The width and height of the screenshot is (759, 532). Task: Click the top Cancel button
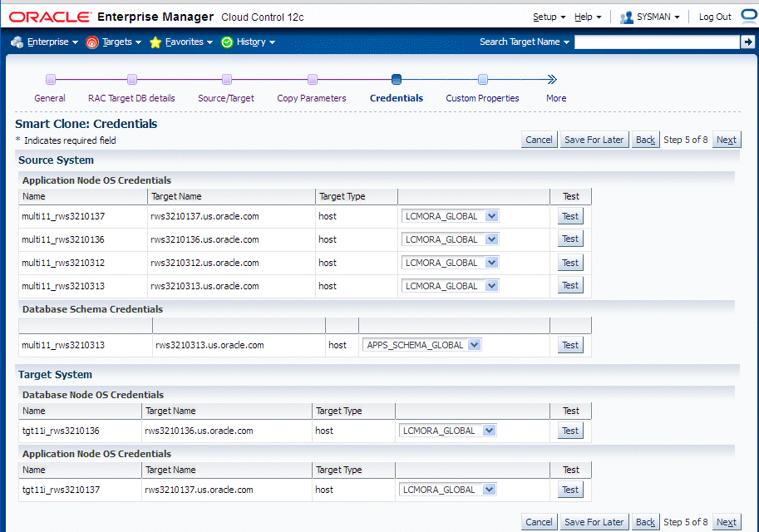[x=540, y=140]
